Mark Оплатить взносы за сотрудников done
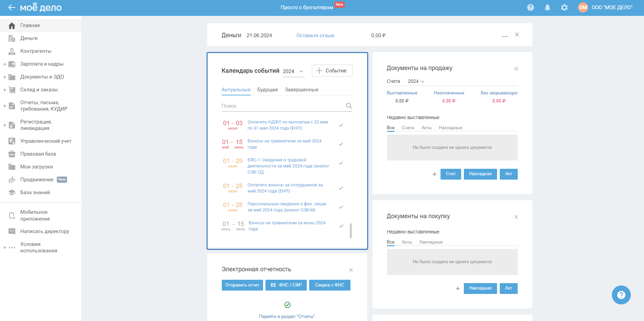The image size is (644, 321). (x=341, y=188)
